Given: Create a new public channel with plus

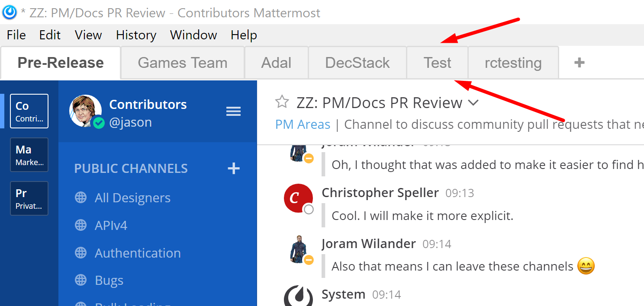Looking at the screenshot, I should coord(234,168).
